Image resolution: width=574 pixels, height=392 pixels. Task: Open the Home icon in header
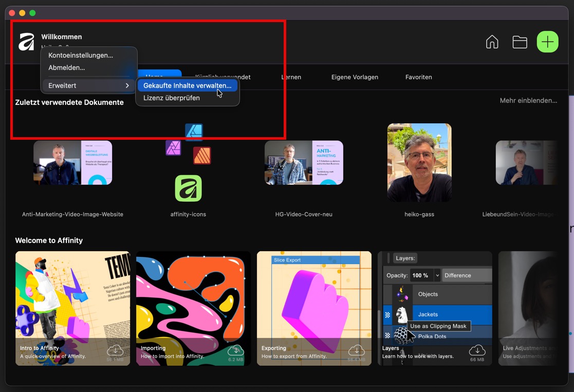(x=492, y=42)
